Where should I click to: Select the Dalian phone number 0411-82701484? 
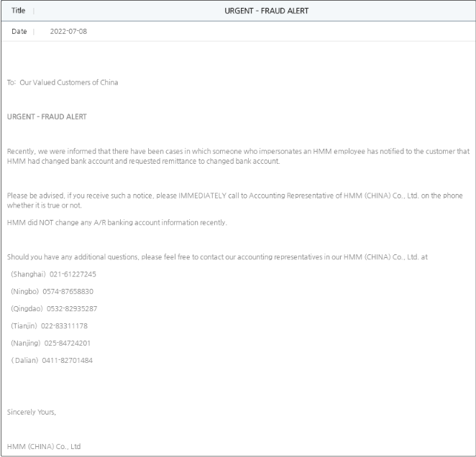67,361
